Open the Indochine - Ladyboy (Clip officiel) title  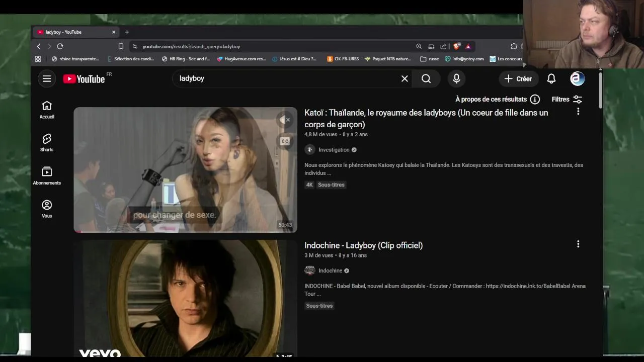[x=363, y=245]
